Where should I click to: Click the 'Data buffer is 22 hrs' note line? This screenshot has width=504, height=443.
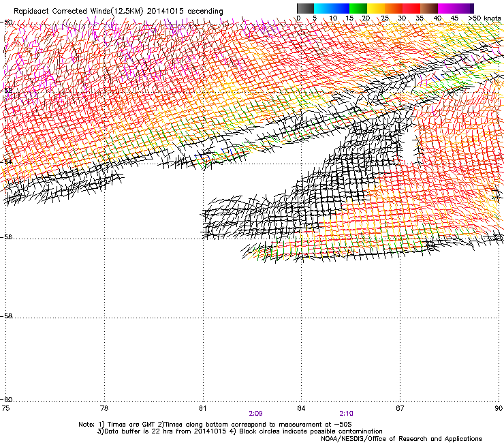coord(240,431)
